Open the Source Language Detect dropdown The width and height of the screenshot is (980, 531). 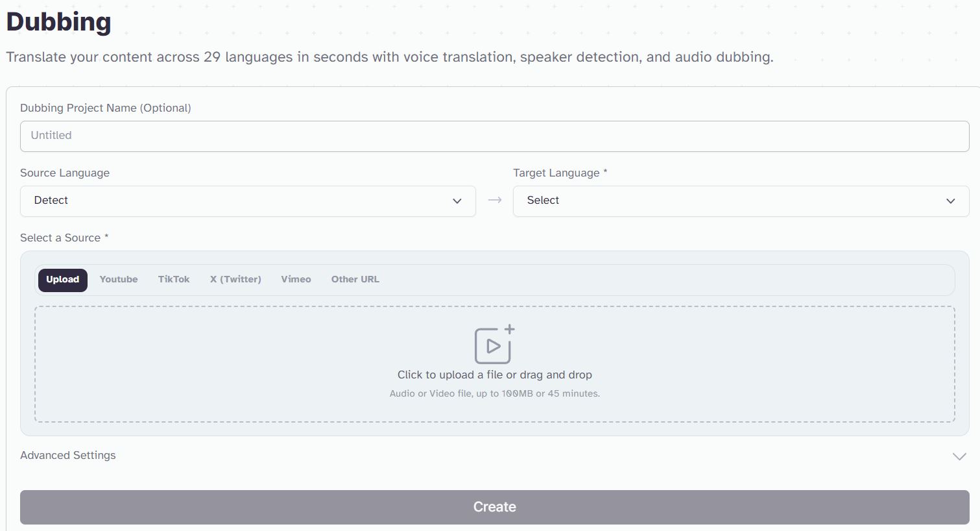click(248, 201)
